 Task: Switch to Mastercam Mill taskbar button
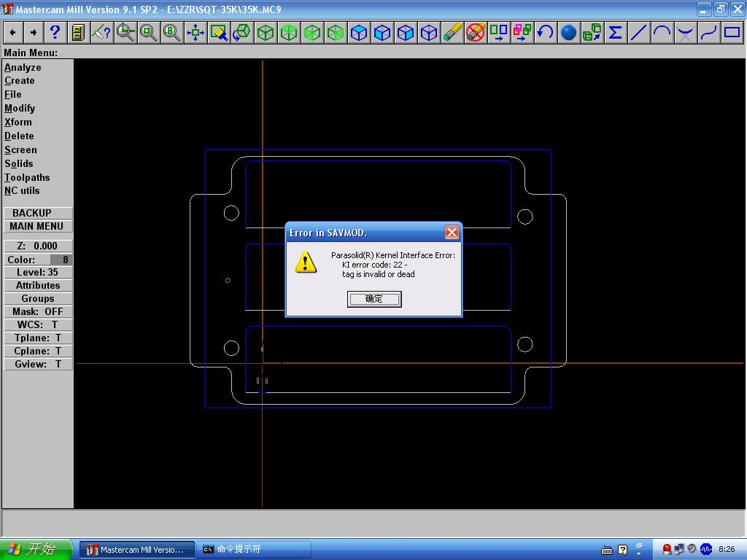[x=136, y=550]
